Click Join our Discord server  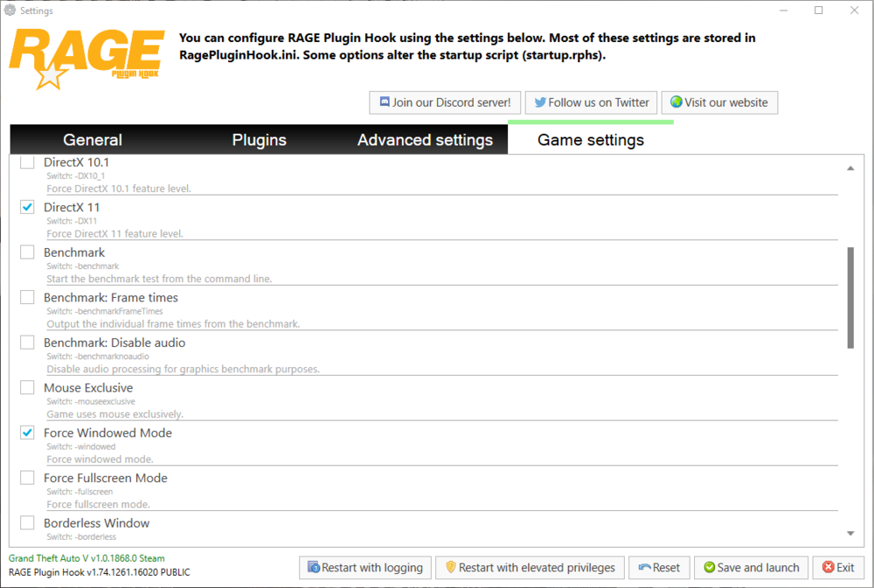pyautogui.click(x=445, y=102)
